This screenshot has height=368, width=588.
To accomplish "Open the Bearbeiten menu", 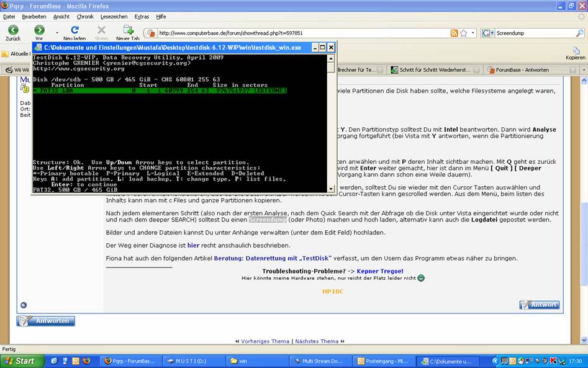I will click(x=34, y=17).
